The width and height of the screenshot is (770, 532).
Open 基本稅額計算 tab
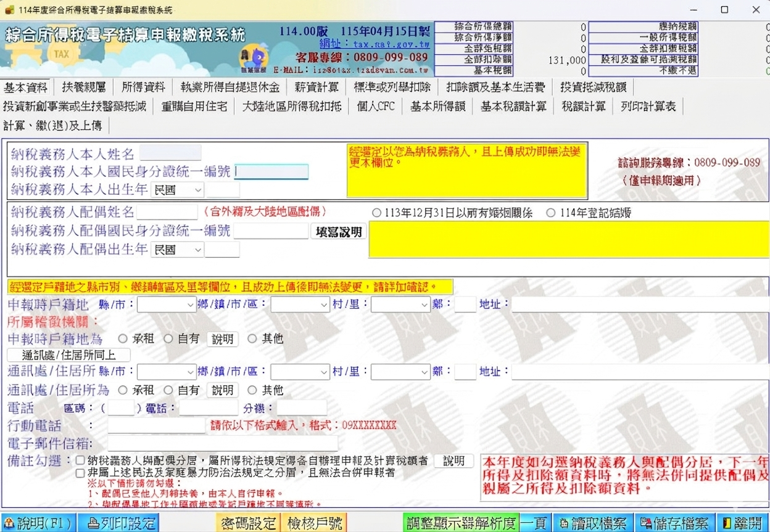514,106
